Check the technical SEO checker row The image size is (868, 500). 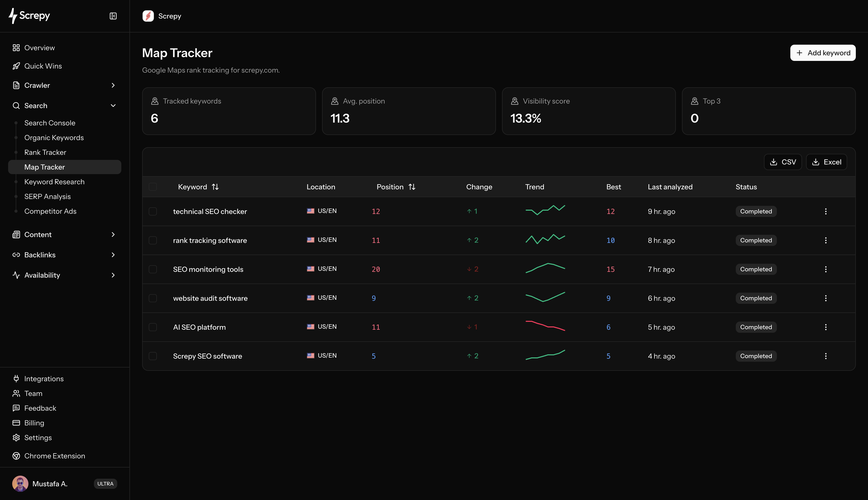[153, 211]
